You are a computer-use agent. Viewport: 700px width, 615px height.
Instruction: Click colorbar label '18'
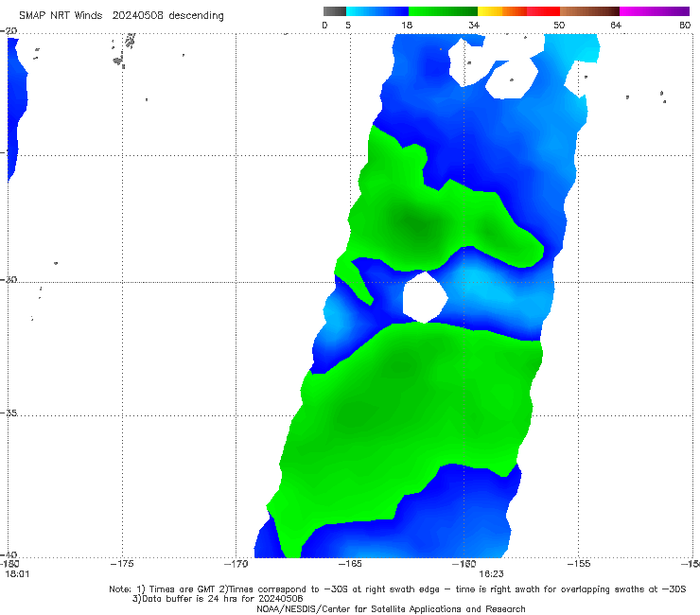[407, 25]
